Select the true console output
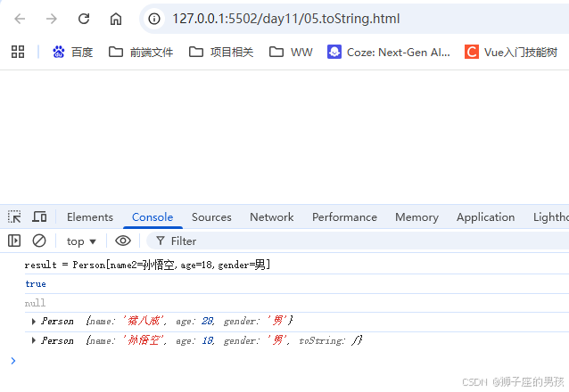The height and width of the screenshot is (392, 569). pos(36,284)
